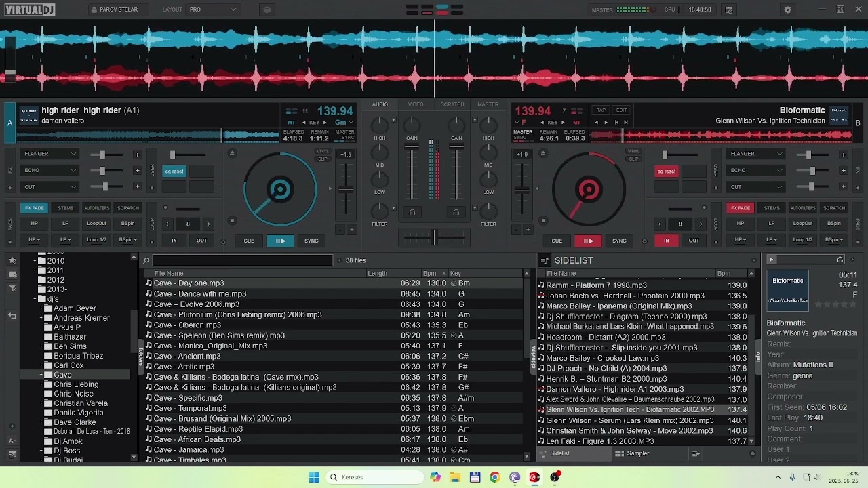Click the headphone cue for right channel
The image size is (868, 488).
point(456,212)
